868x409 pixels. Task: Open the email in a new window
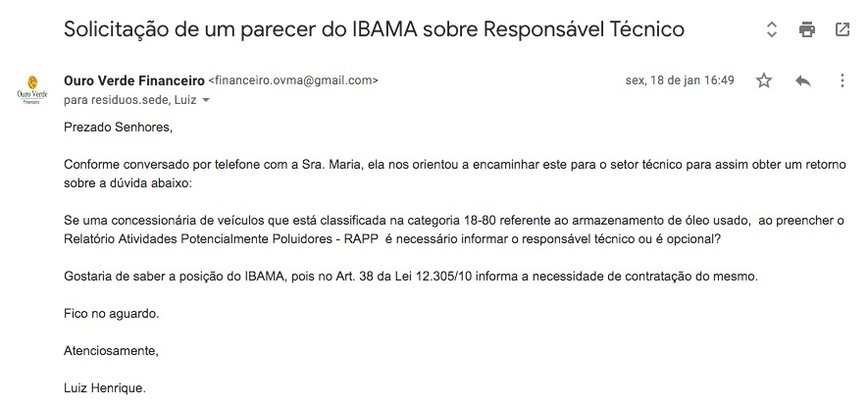point(842,29)
